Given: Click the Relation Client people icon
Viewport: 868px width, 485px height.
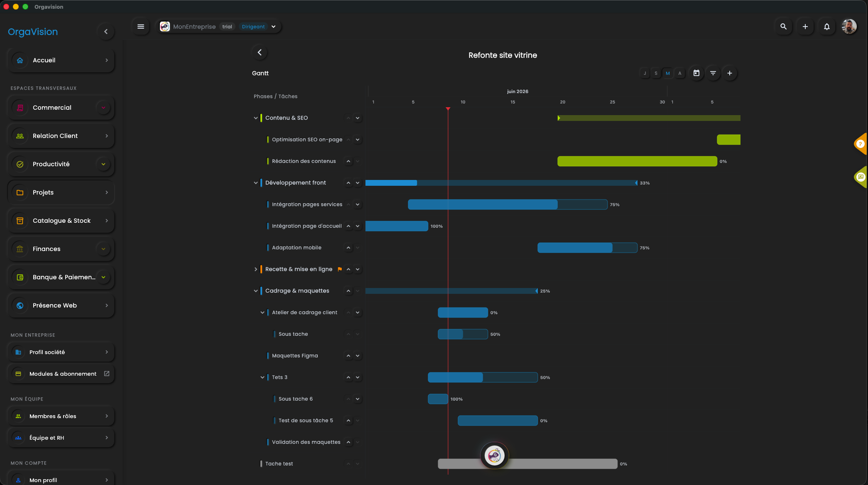Looking at the screenshot, I should click(20, 136).
